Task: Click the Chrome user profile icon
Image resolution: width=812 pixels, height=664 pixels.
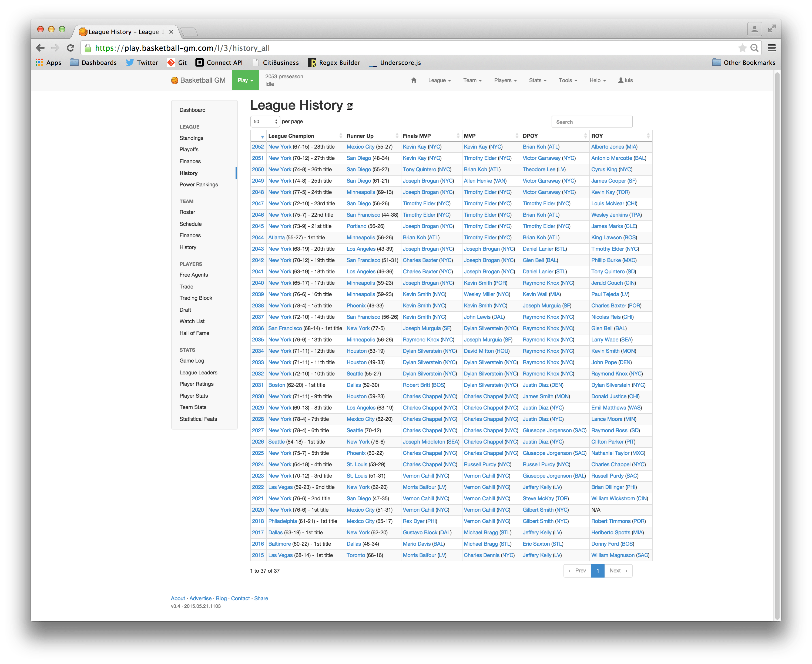Action: [754, 29]
